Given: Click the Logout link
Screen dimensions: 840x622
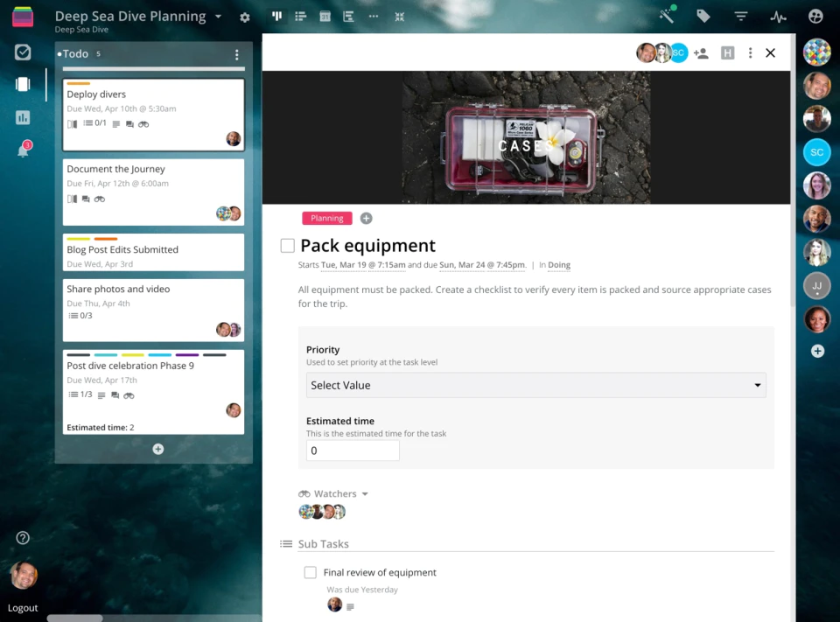Looking at the screenshot, I should click(x=23, y=608).
